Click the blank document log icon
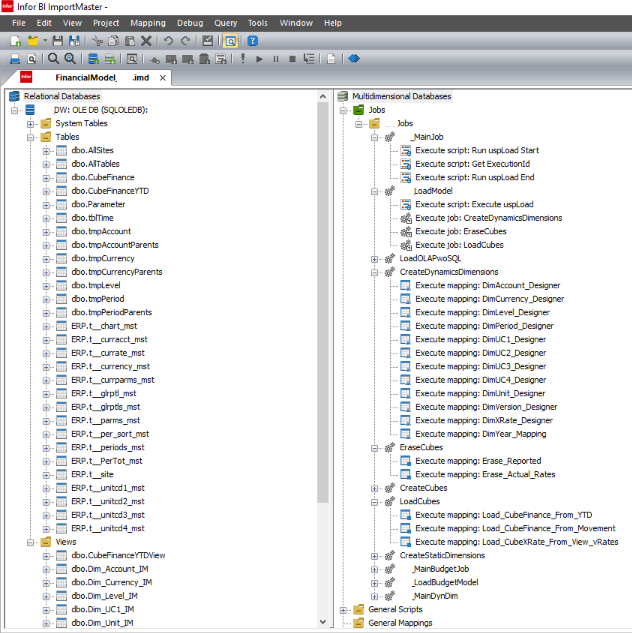This screenshot has height=633, width=632. tap(331, 59)
